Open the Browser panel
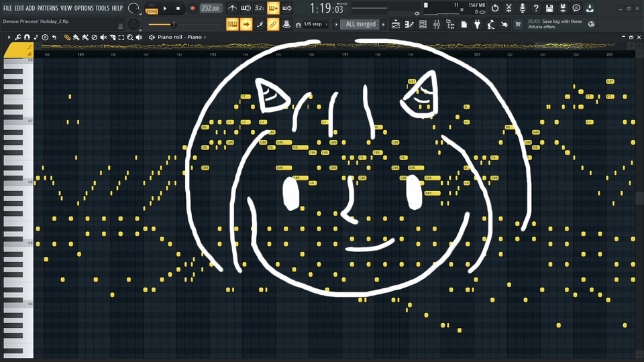 (450, 25)
